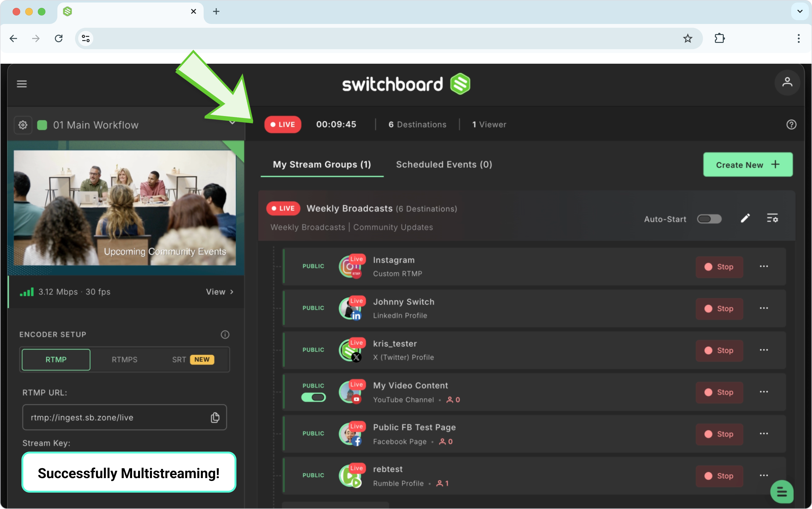The image size is (812, 509).
Task: Open more options for Public FB Test Page
Action: click(763, 434)
